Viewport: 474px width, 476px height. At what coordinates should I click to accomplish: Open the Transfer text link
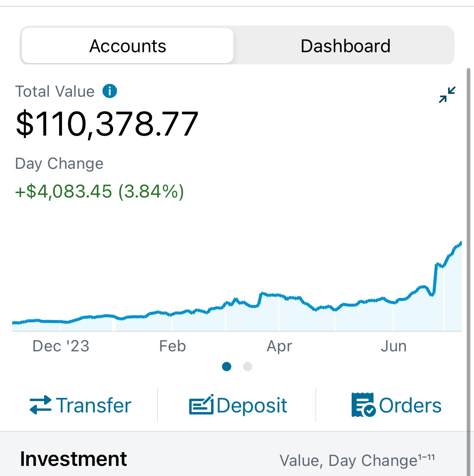94,405
